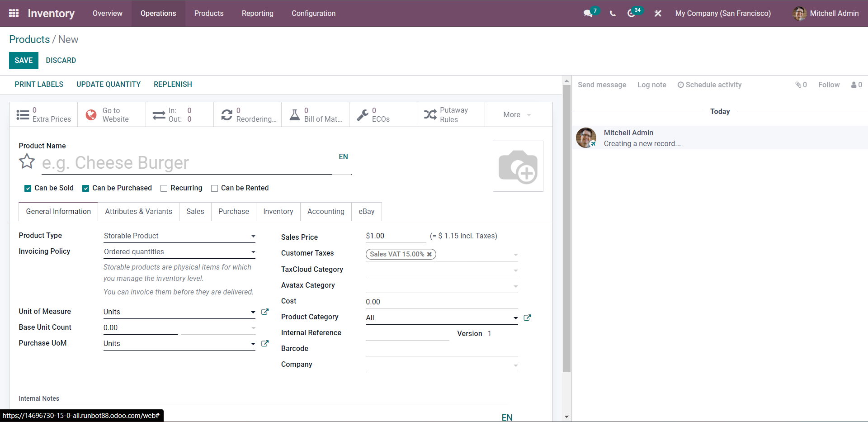
Task: Click the SAVE button
Action: click(24, 60)
